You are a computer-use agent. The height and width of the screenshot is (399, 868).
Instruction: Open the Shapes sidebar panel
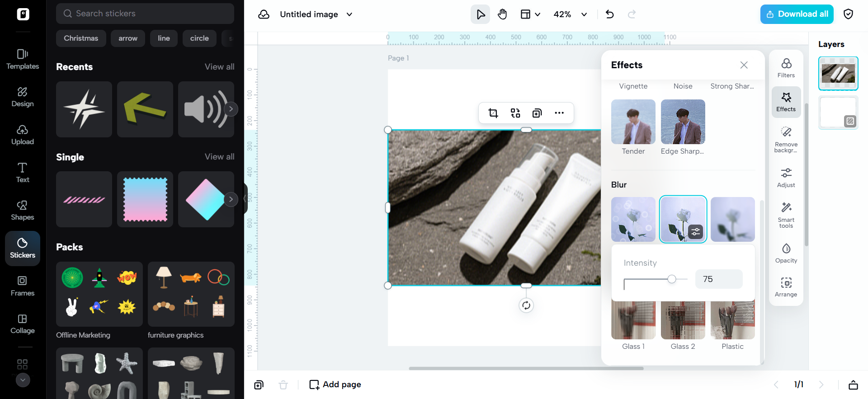point(23,211)
